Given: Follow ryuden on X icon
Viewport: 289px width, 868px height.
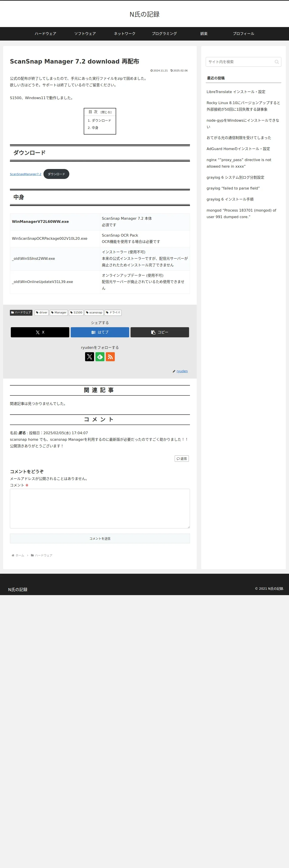Looking at the screenshot, I should (x=90, y=356).
